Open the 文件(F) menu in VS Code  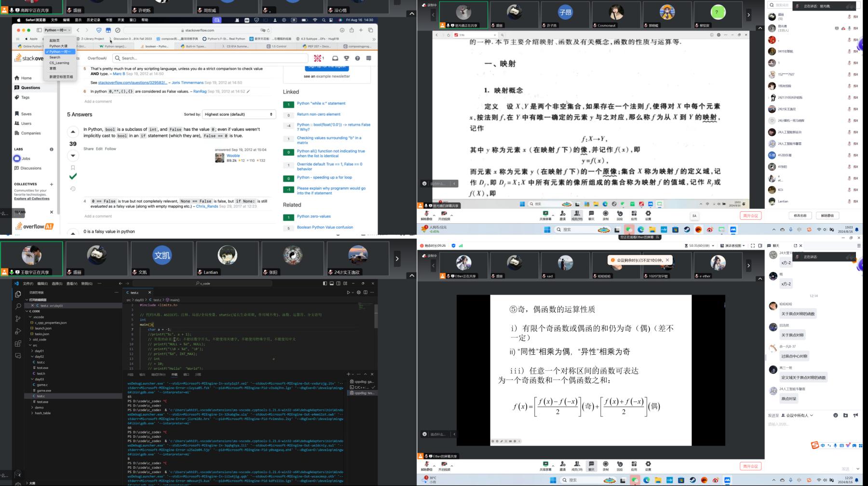point(28,283)
